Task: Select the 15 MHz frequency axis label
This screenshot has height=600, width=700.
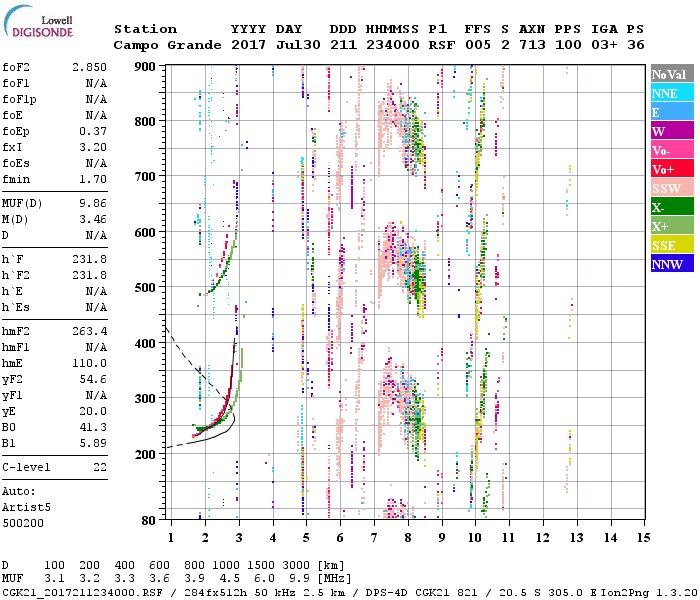Action: pyautogui.click(x=645, y=537)
